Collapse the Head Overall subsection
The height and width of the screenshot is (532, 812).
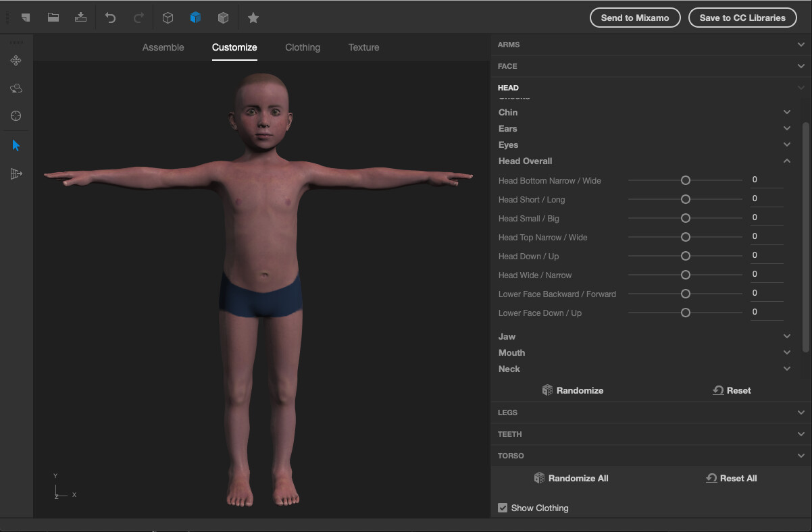click(x=644, y=161)
